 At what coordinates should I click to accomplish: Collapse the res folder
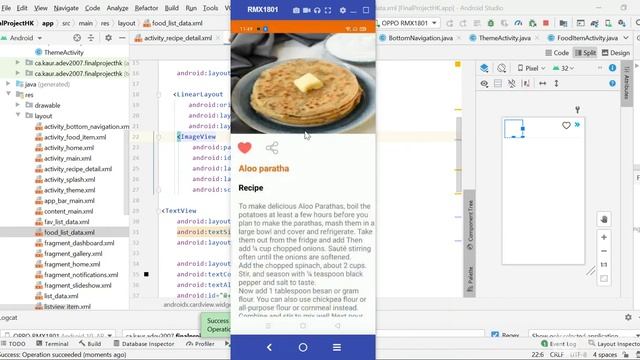coord(8,94)
